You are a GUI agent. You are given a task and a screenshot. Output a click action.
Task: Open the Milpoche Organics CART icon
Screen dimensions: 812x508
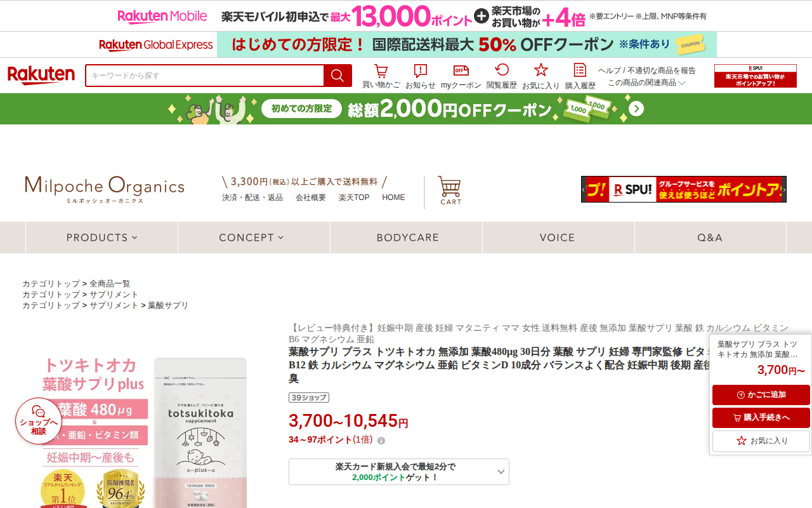pyautogui.click(x=450, y=190)
